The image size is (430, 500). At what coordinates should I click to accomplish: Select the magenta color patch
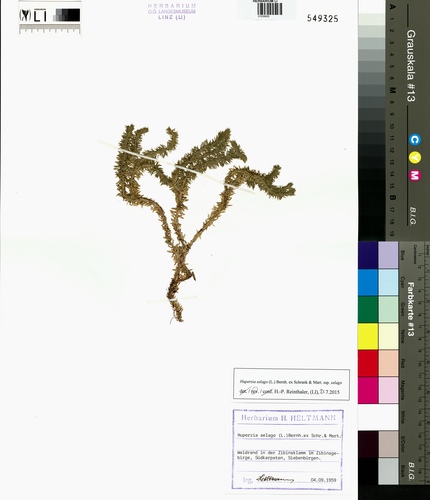coord(368,390)
